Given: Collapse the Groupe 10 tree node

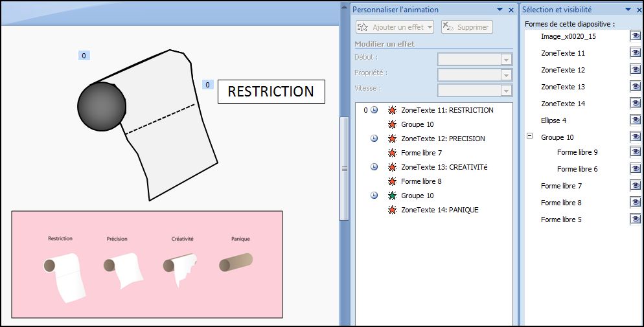Looking at the screenshot, I should (x=530, y=136).
